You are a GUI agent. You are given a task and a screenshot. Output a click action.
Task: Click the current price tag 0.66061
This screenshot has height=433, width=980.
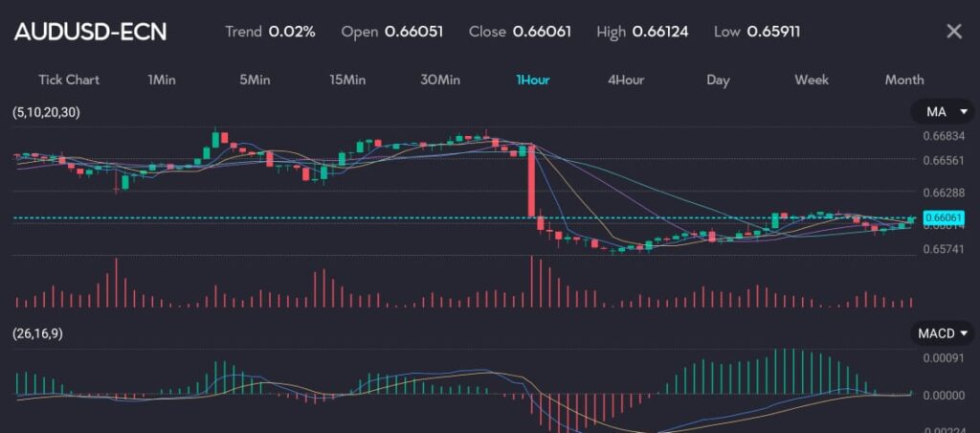click(944, 217)
